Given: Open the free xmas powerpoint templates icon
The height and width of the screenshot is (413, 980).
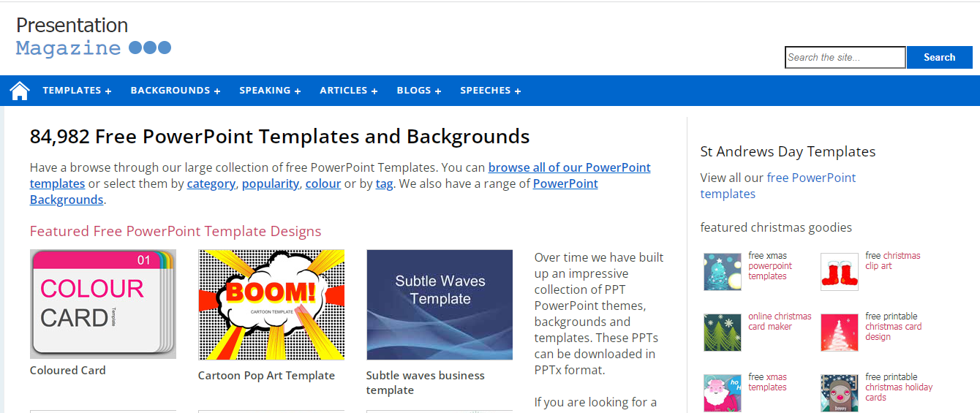Looking at the screenshot, I should 722,272.
